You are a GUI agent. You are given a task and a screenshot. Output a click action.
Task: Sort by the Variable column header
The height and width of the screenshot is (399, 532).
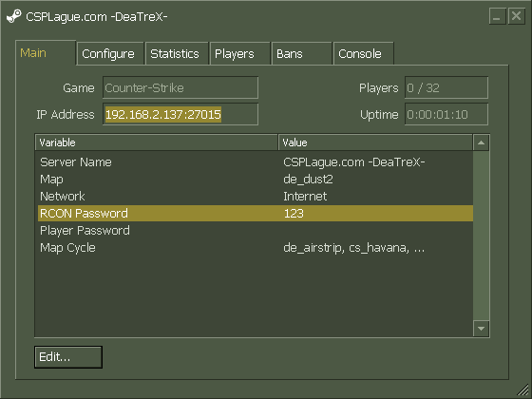[x=157, y=142]
